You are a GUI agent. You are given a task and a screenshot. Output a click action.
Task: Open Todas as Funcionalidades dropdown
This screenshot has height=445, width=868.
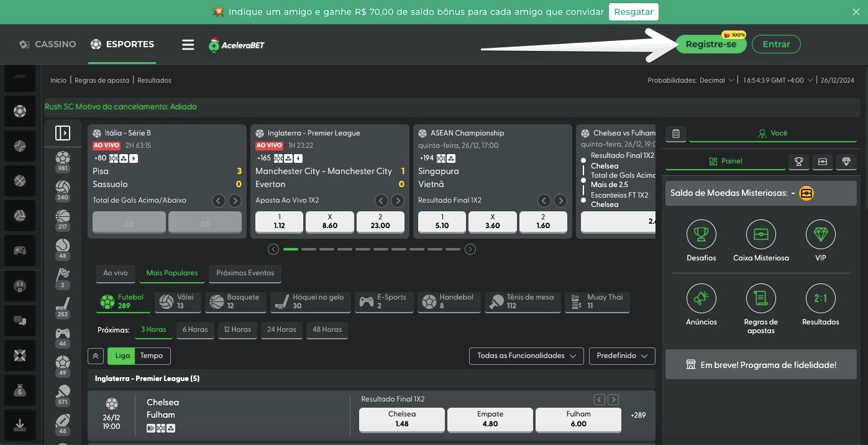(526, 356)
